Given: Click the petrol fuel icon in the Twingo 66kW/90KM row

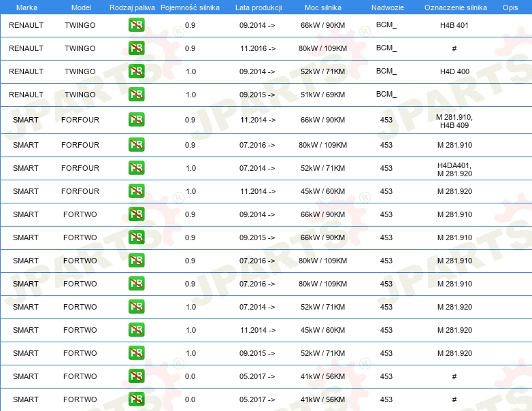Looking at the screenshot, I should [136, 25].
